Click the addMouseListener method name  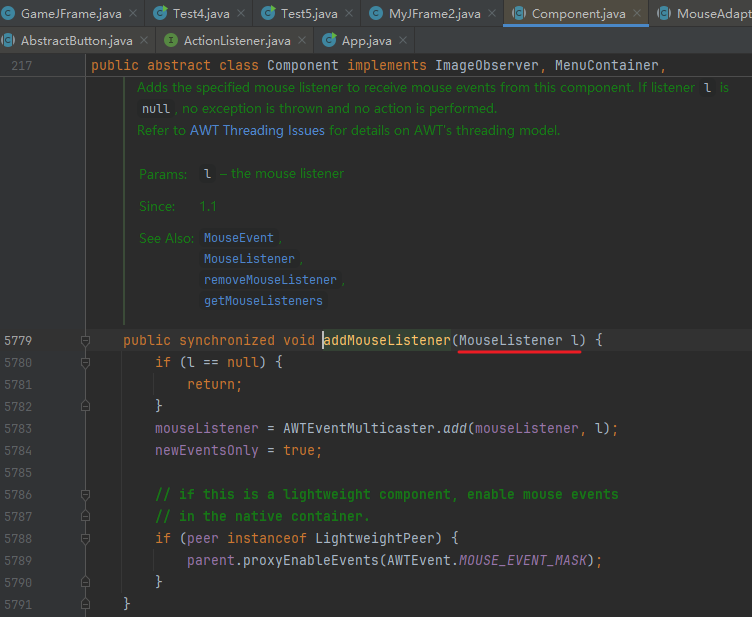pos(387,340)
